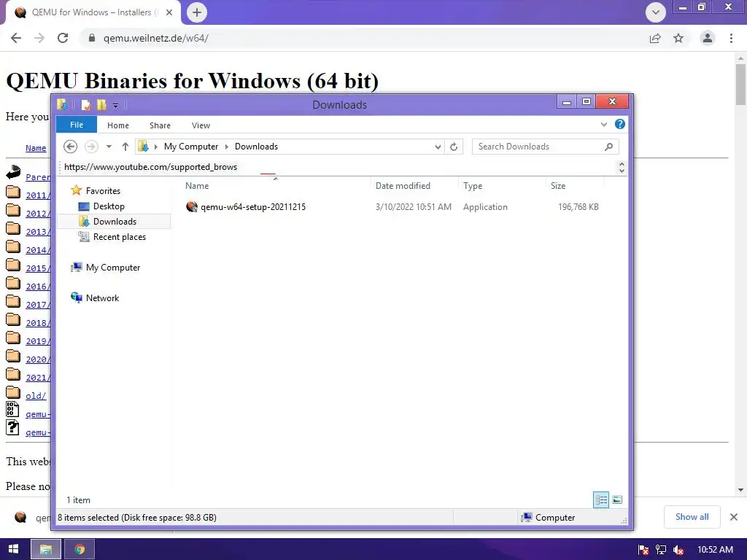Image resolution: width=747 pixels, height=560 pixels.
Task: Open the 2011/ folder link on the page
Action: pyautogui.click(x=37, y=195)
